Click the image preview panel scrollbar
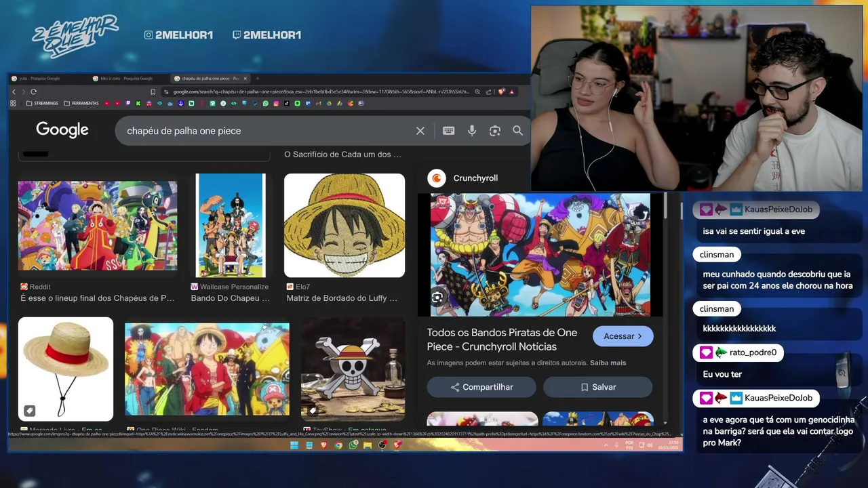This screenshot has width=868, height=488. click(x=665, y=205)
